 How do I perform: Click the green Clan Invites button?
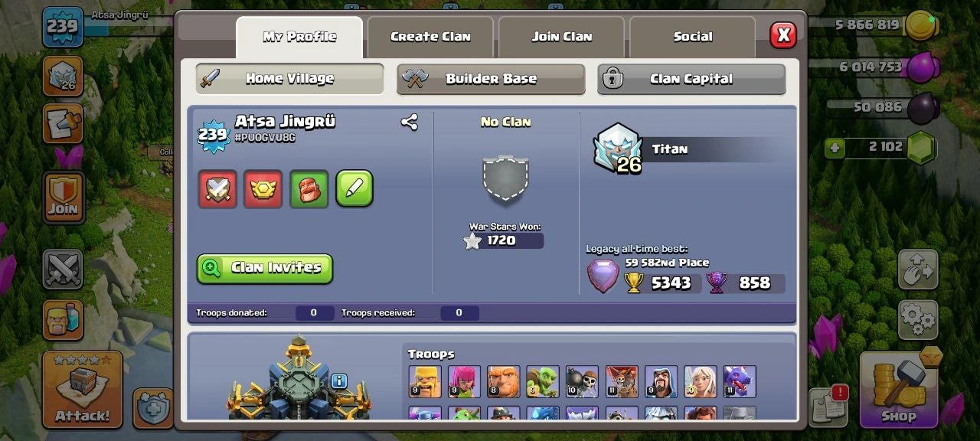(x=265, y=268)
